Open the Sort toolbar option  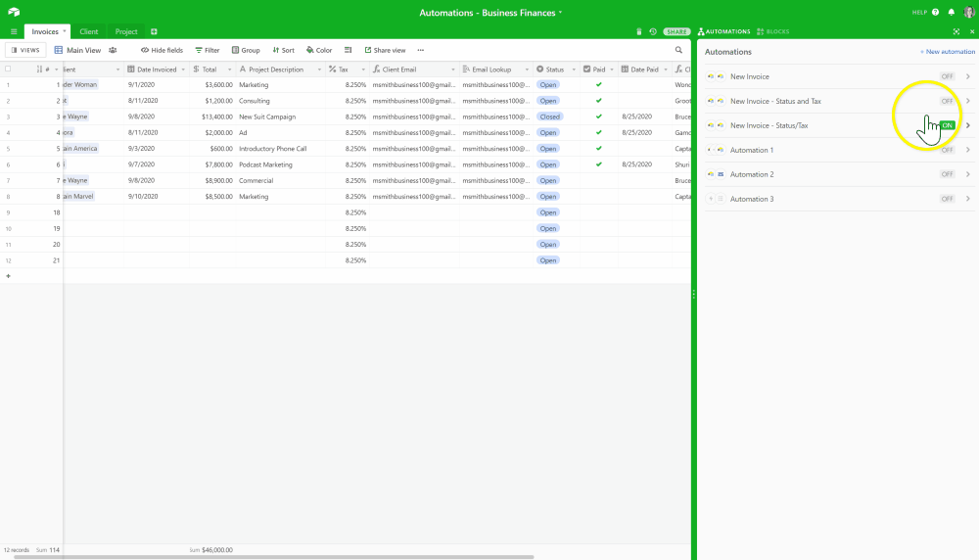coord(284,50)
